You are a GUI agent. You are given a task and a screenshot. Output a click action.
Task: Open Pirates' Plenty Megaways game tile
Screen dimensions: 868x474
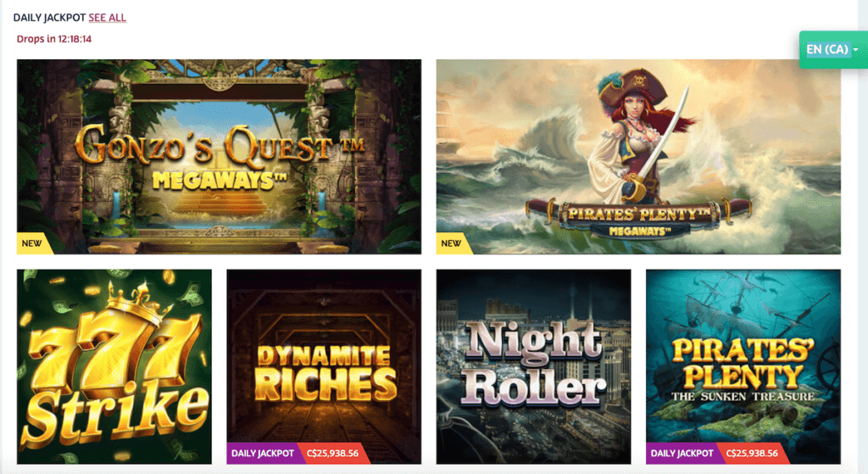coord(638,157)
